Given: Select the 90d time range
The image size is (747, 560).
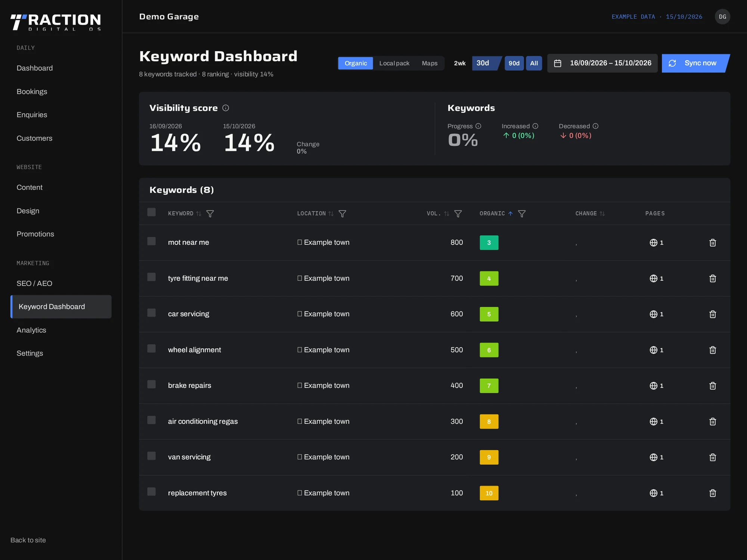Looking at the screenshot, I should [x=514, y=63].
